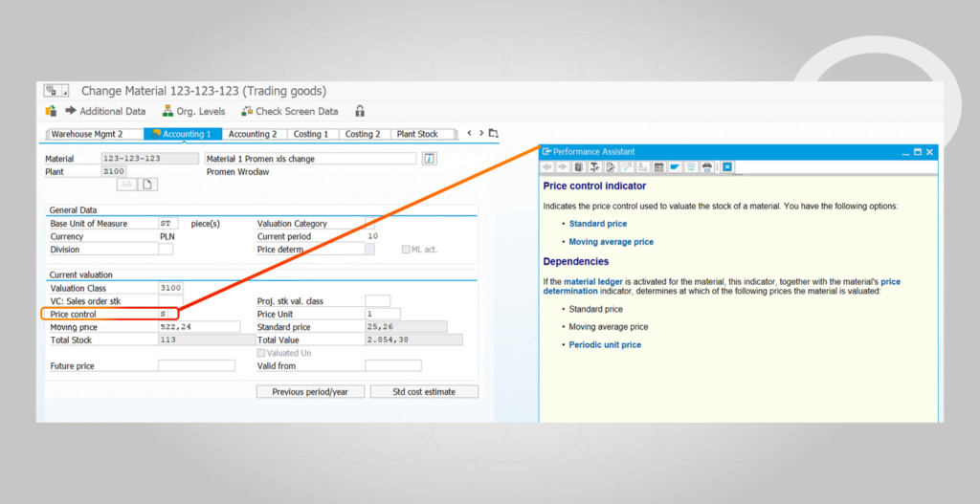Open the tab list selector icon

494,134
